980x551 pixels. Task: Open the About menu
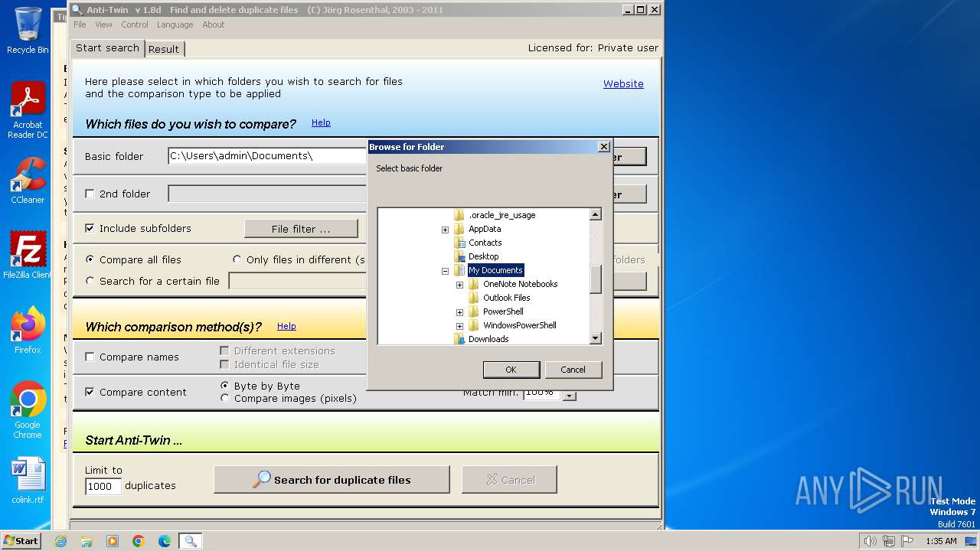click(213, 24)
